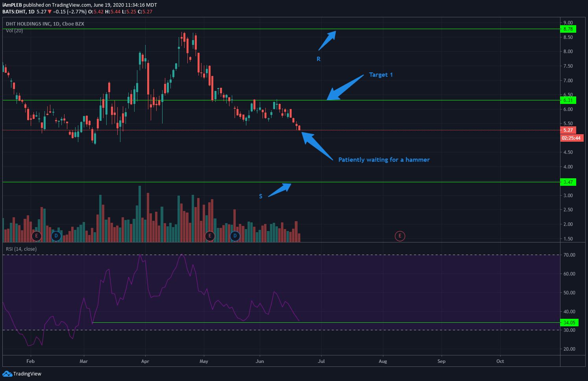Click the 4.00 price axis value
The height and width of the screenshot is (381, 588).
[x=568, y=167]
